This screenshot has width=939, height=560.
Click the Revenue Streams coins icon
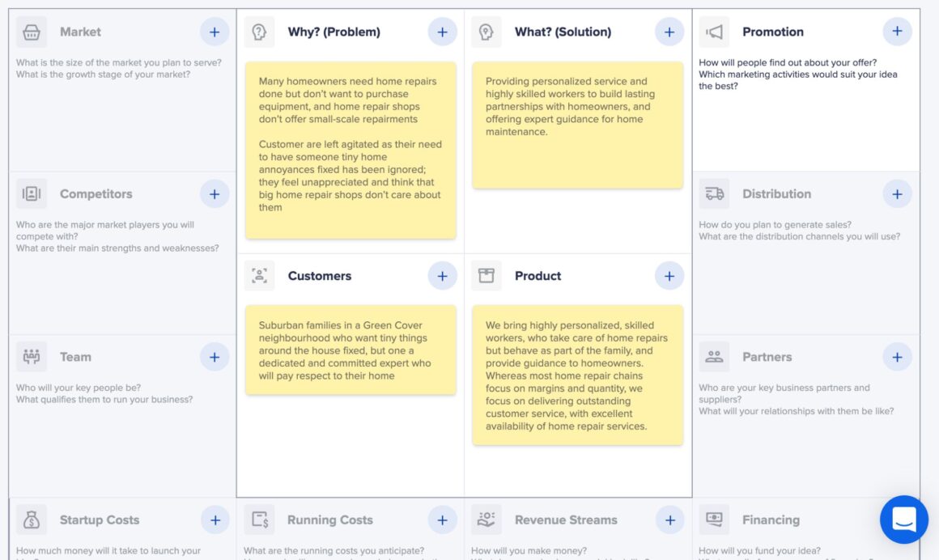486,520
